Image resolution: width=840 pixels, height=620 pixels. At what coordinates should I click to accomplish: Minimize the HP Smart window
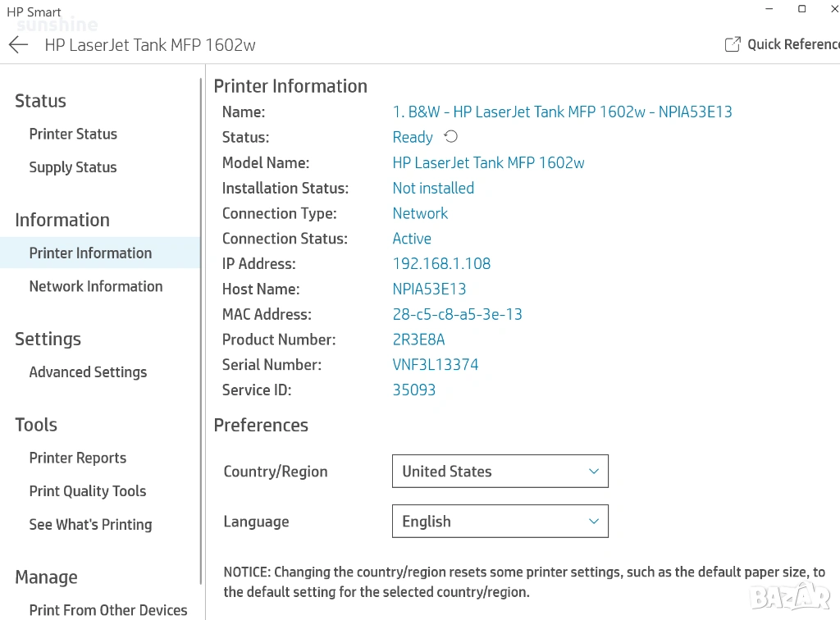(769, 9)
